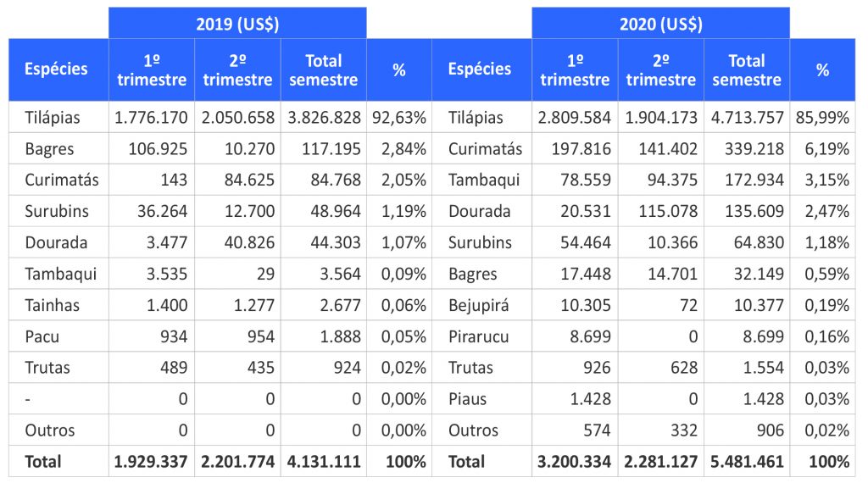Click the 2020 (US$) header banner

[x=660, y=24]
